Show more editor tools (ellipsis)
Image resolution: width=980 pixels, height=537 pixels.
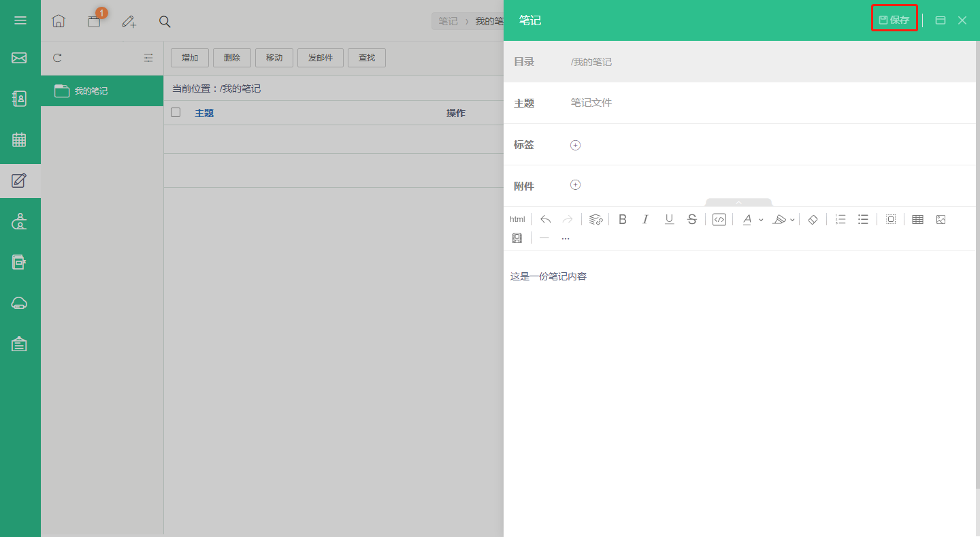(x=566, y=238)
